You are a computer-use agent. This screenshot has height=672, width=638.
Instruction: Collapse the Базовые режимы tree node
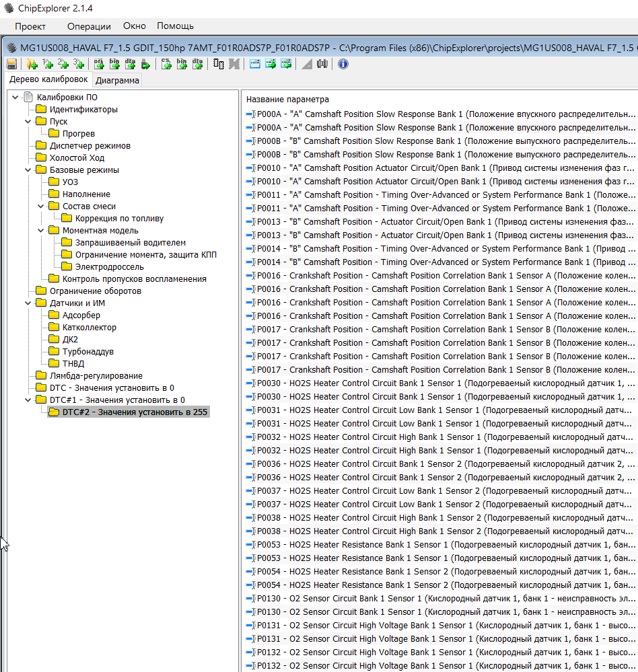click(x=28, y=170)
